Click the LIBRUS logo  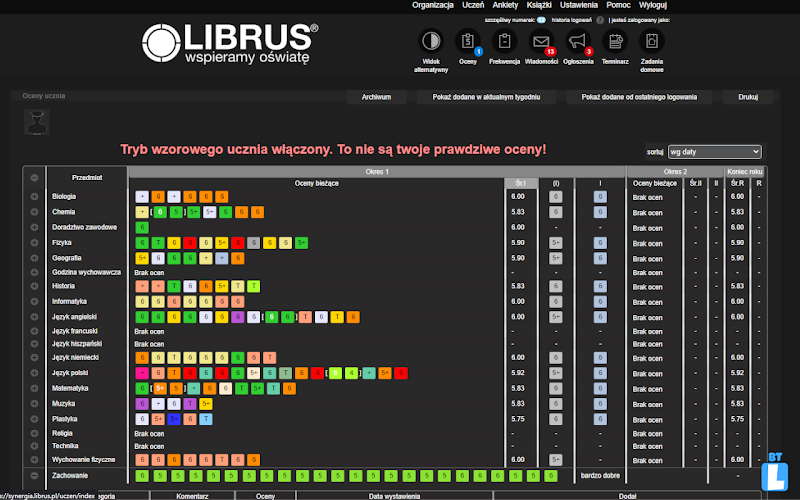pyautogui.click(x=230, y=43)
